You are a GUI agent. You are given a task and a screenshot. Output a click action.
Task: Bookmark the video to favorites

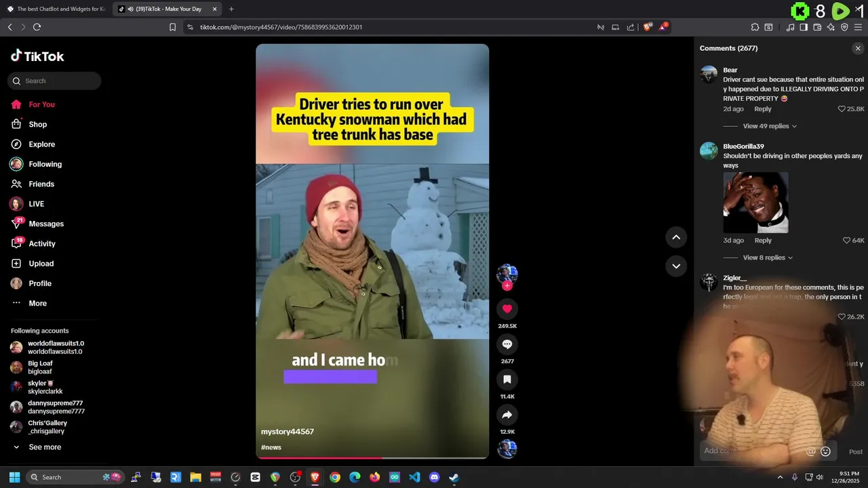(507, 380)
